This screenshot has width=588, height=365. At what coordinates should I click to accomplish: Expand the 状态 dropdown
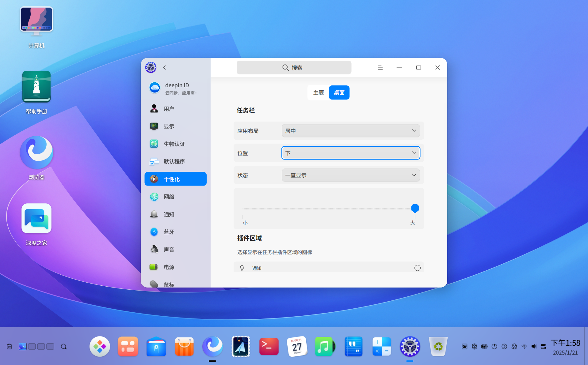tap(351, 175)
